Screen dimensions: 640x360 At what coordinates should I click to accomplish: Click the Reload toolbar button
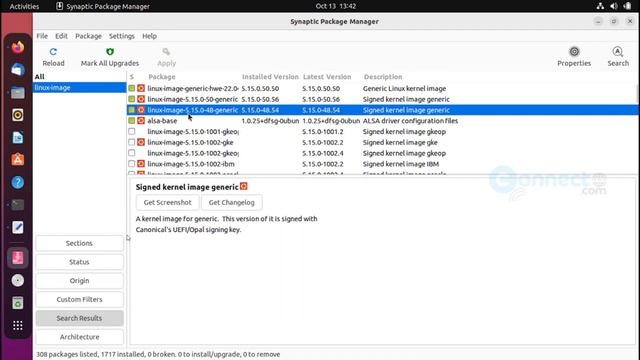click(53, 57)
